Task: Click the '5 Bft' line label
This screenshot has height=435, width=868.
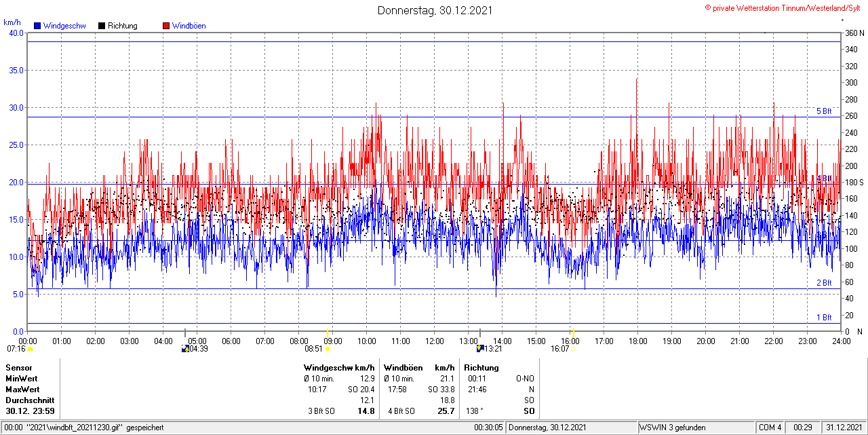Action: pyautogui.click(x=824, y=111)
